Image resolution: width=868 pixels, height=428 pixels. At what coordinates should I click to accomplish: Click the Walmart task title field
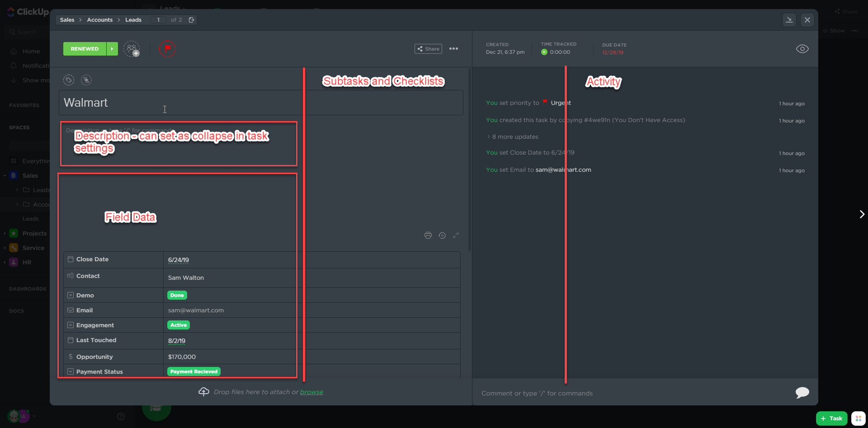pos(261,103)
